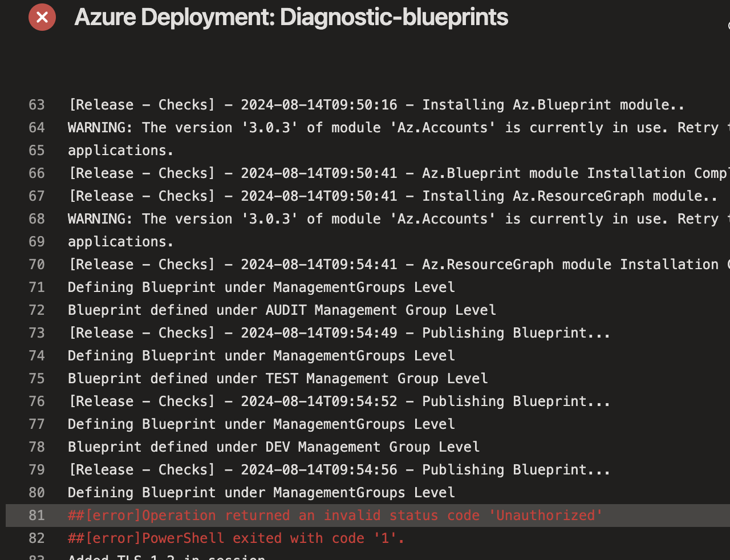This screenshot has width=730, height=560.
Task: Click line number 81
Action: pyautogui.click(x=36, y=516)
